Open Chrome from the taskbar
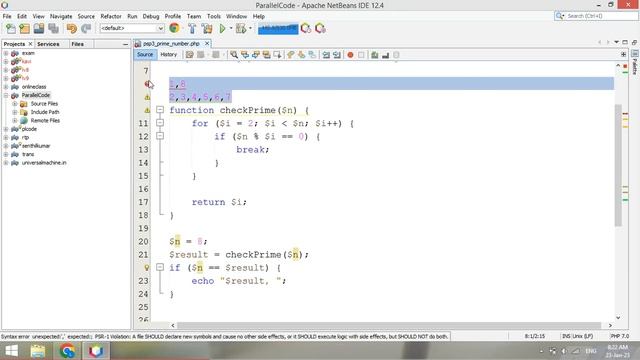This screenshot has width=640, height=360. [x=67, y=351]
